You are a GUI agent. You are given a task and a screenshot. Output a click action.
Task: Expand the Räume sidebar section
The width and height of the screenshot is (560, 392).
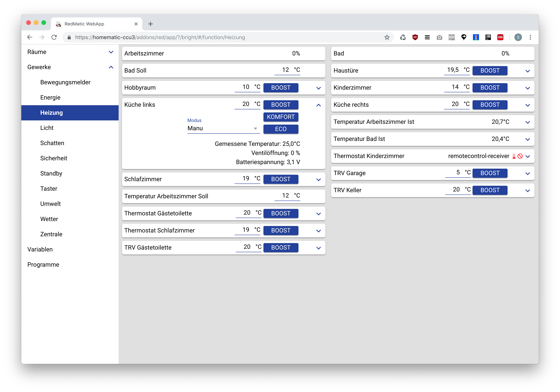click(x=111, y=52)
